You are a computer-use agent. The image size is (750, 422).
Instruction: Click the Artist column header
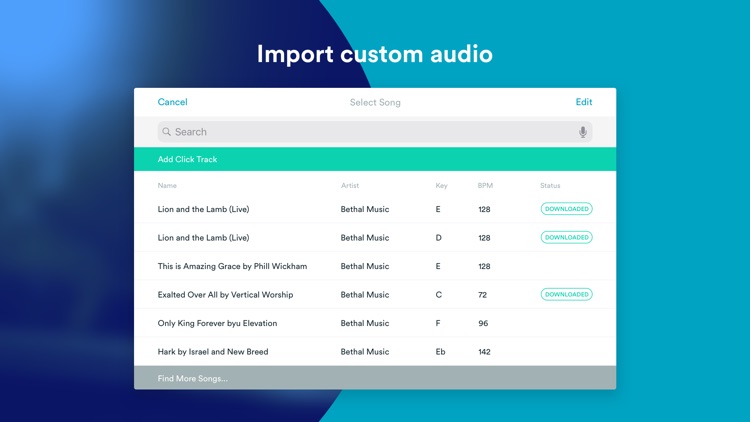(350, 186)
